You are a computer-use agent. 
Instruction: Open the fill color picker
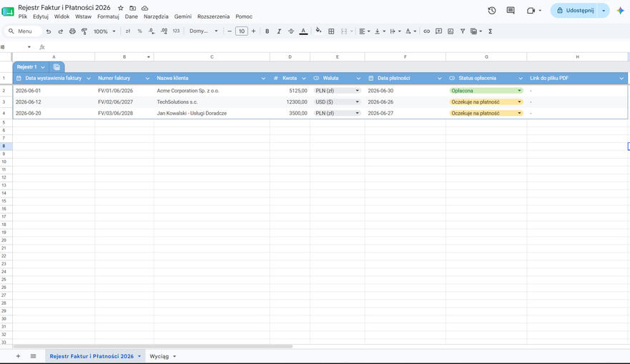[x=318, y=31]
